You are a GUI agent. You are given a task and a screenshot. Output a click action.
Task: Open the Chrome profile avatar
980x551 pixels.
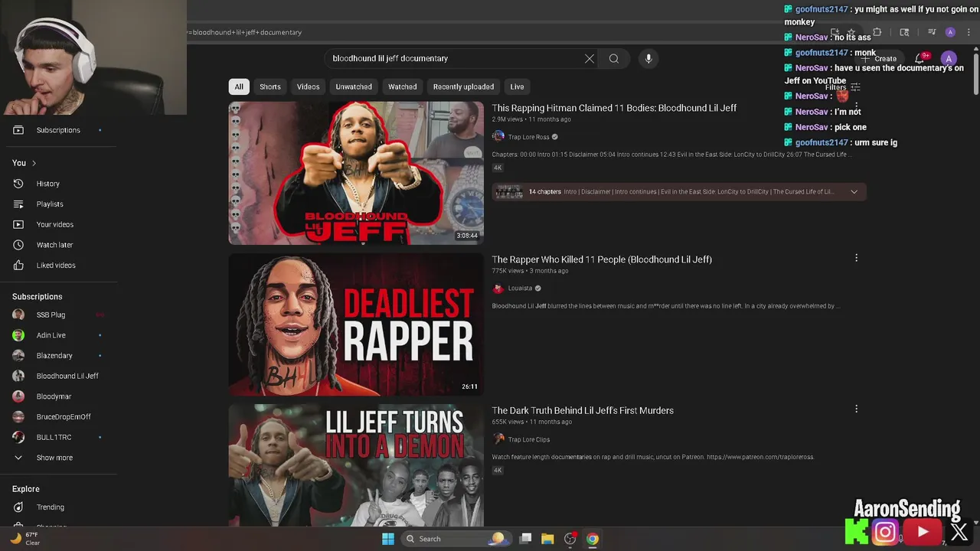(x=950, y=32)
